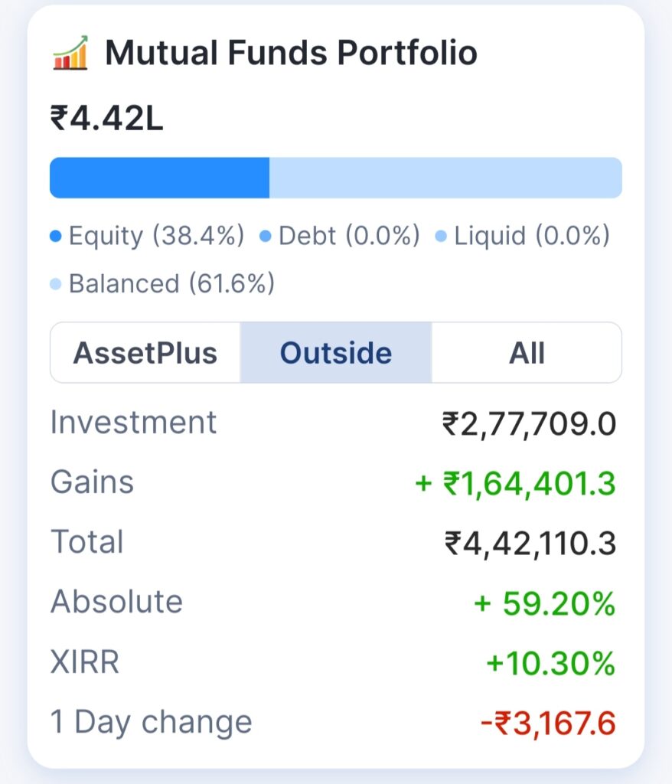Select the Balanced (61.6%) legend label
This screenshot has height=784, width=672.
171,284
